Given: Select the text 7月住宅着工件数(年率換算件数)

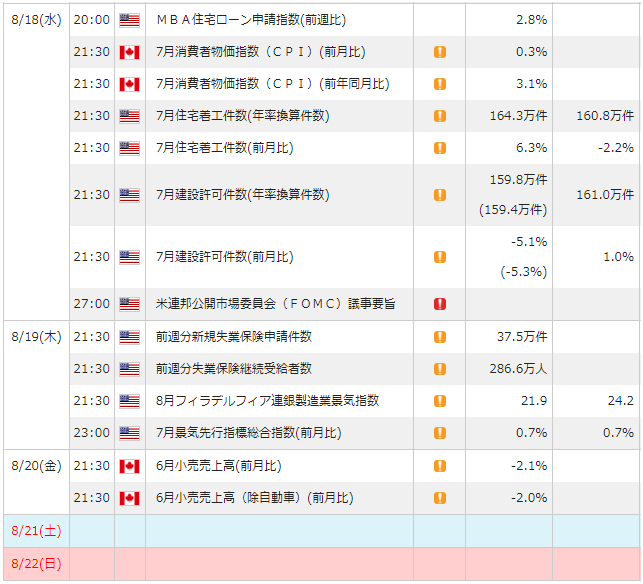Looking at the screenshot, I should tap(243, 116).
